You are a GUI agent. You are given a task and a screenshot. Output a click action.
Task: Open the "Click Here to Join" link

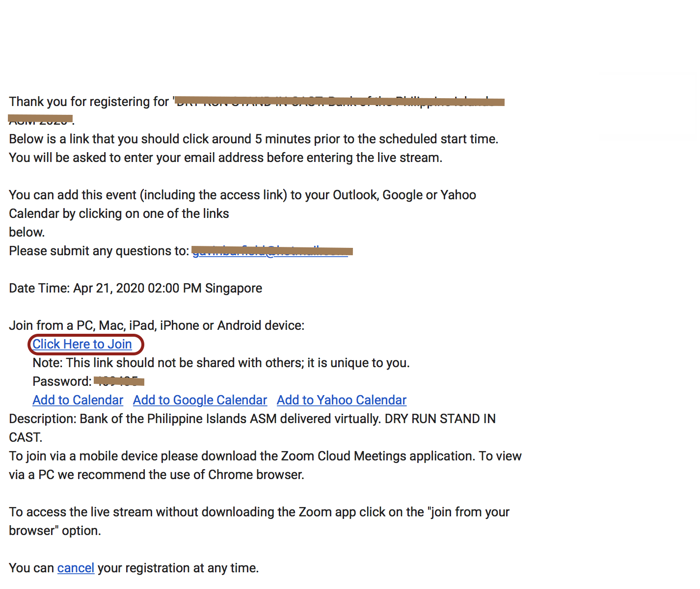point(82,344)
